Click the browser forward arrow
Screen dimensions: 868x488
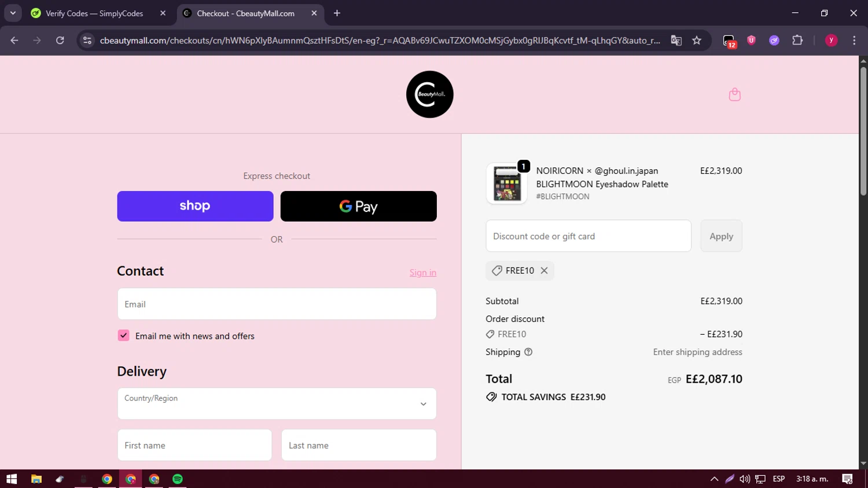tap(37, 41)
